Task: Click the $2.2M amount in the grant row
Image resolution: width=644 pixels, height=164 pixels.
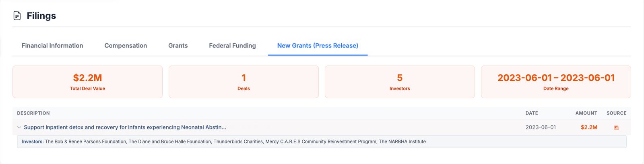Action: point(589,127)
